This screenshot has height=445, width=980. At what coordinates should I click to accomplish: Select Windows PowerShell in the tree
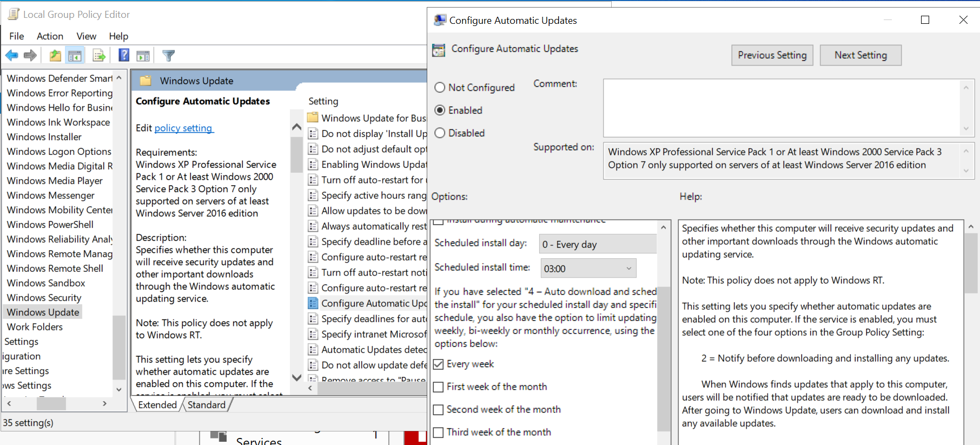point(50,225)
